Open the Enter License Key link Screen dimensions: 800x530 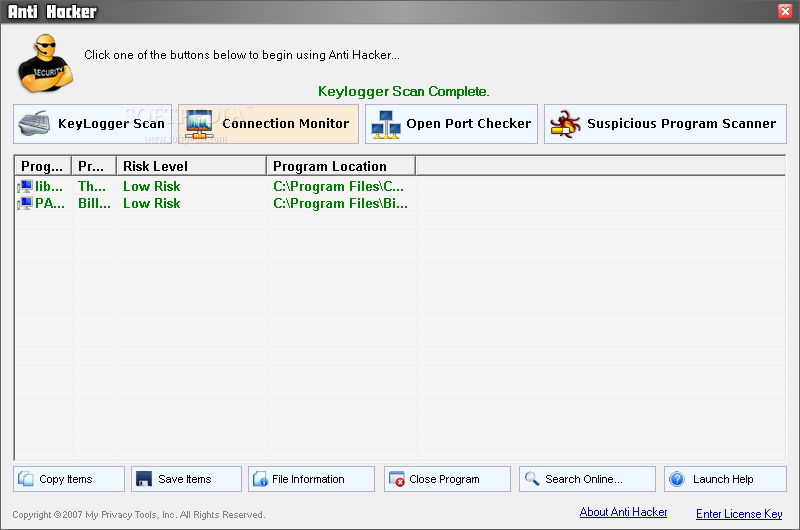coord(739,514)
